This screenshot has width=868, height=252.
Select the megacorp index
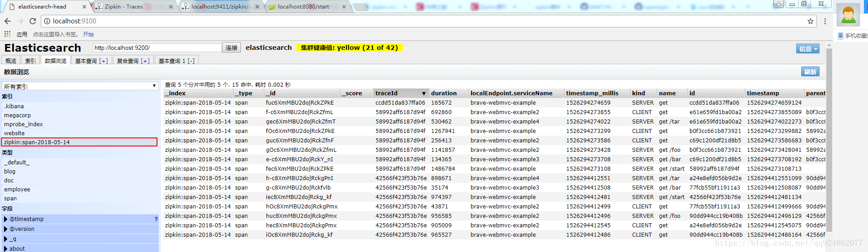tap(80, 115)
